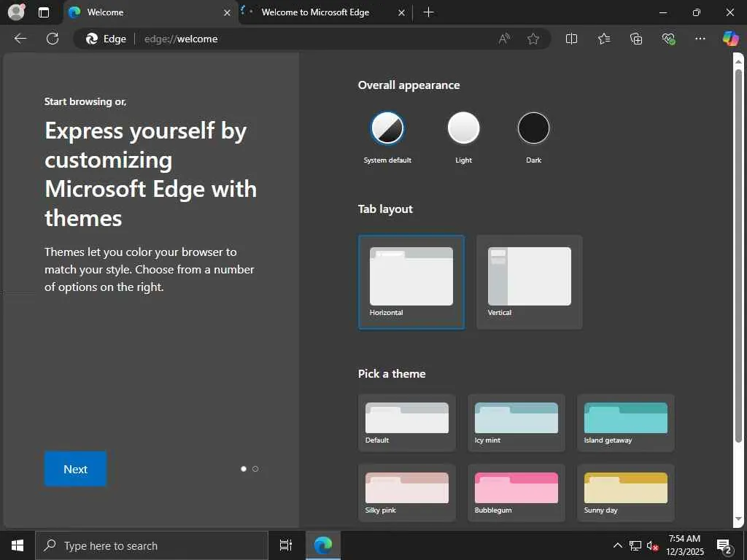Click Edge icon on the taskbar
The width and height of the screenshot is (747, 560).
pos(323,545)
